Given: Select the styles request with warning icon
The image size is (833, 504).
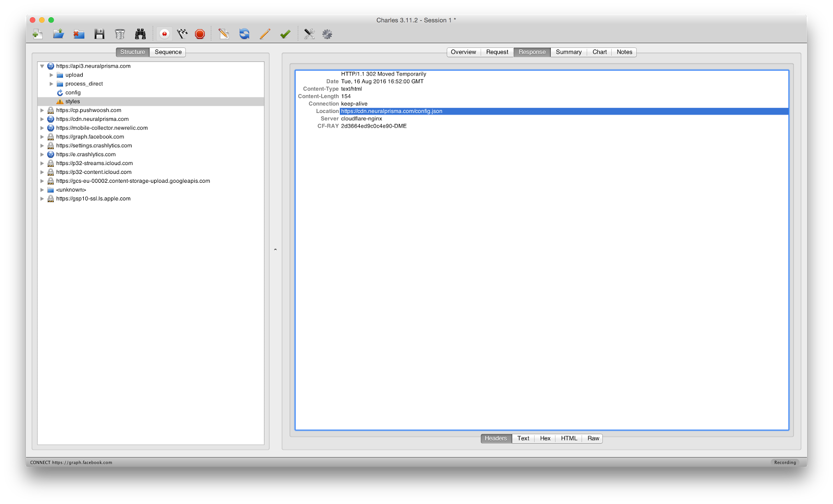Looking at the screenshot, I should click(72, 102).
